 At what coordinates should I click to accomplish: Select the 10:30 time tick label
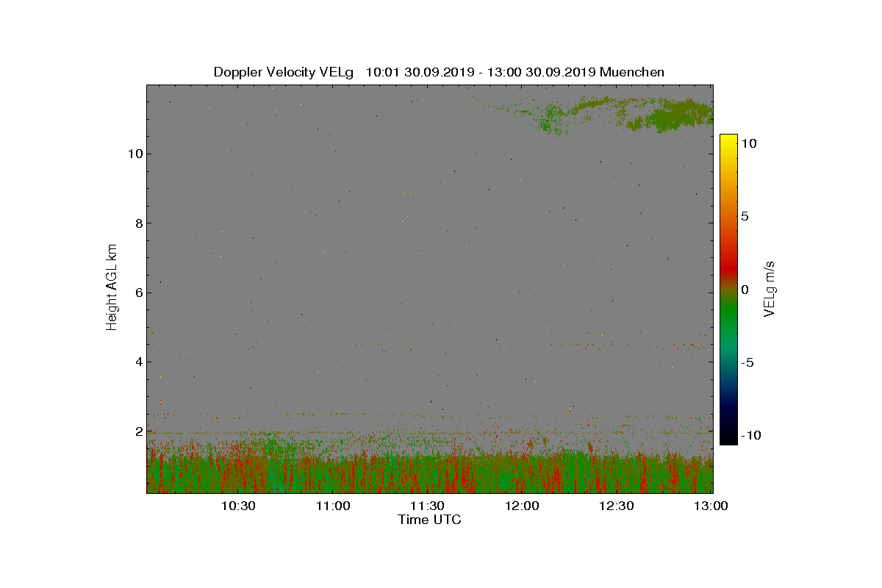pos(238,506)
